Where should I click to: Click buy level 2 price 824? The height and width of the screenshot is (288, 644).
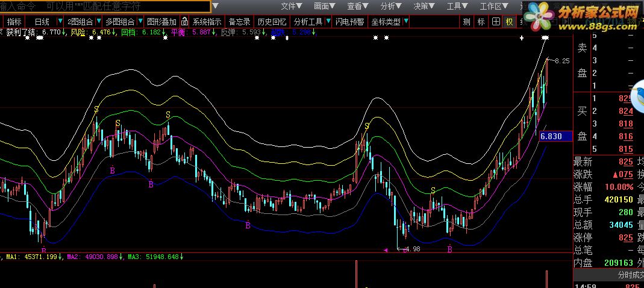pos(625,111)
